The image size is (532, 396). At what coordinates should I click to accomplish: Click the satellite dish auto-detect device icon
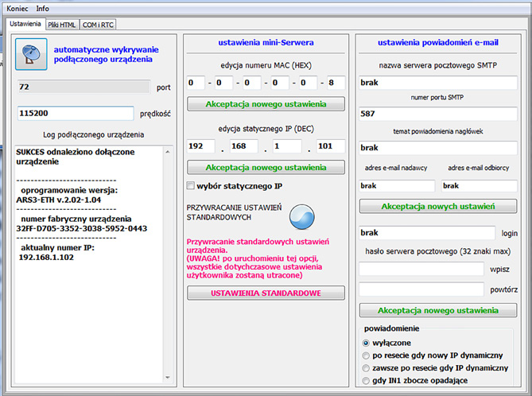[31, 54]
